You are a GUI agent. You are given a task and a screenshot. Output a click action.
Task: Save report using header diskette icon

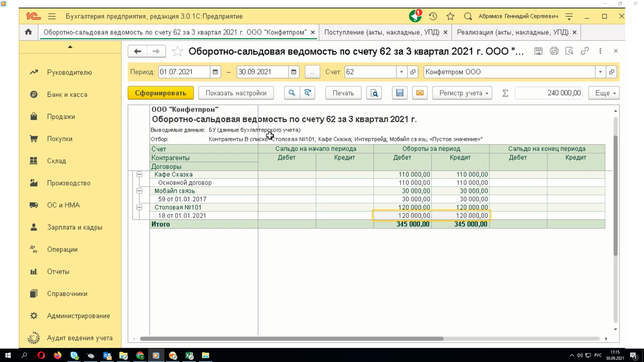coord(538,51)
